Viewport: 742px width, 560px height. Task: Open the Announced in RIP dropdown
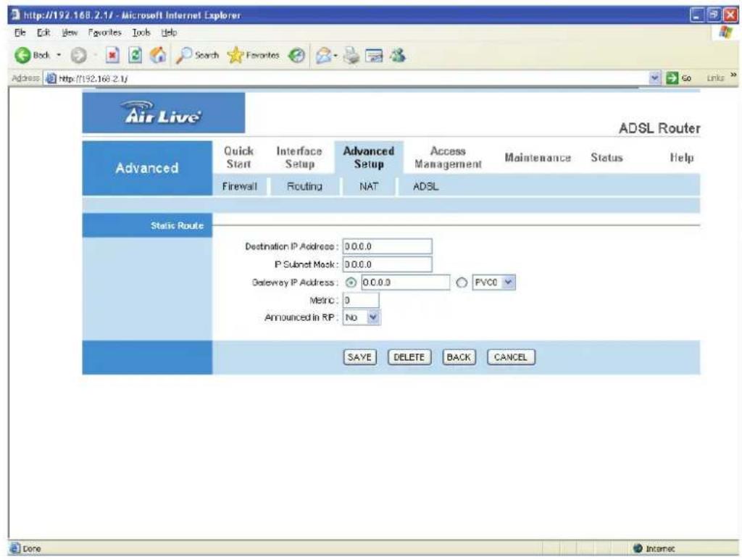362,317
